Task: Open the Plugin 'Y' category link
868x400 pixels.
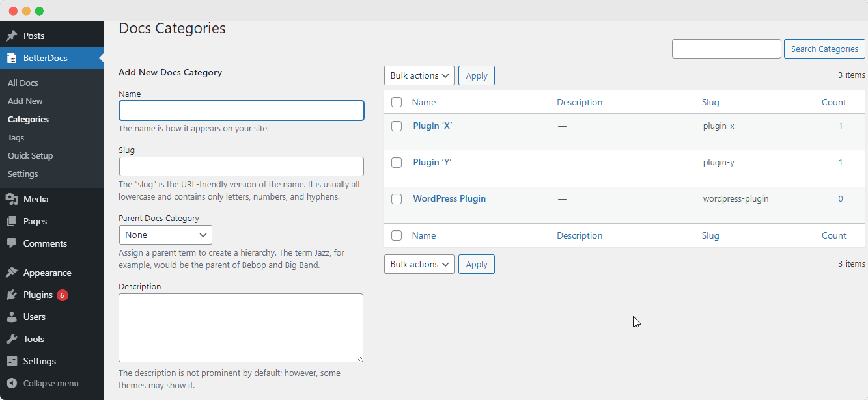Action: coord(432,162)
